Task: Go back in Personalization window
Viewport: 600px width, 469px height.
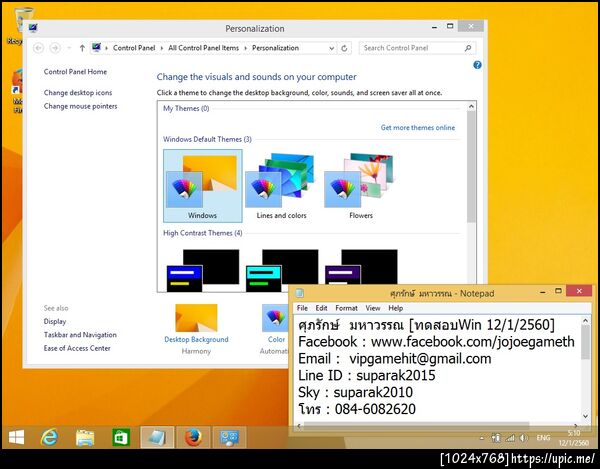Action: 38,48
